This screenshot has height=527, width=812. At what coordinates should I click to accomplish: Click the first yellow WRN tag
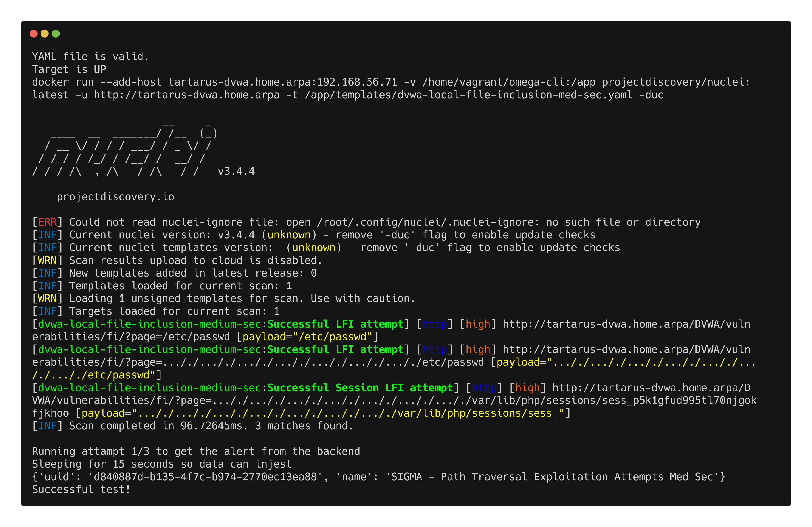pyautogui.click(x=47, y=260)
